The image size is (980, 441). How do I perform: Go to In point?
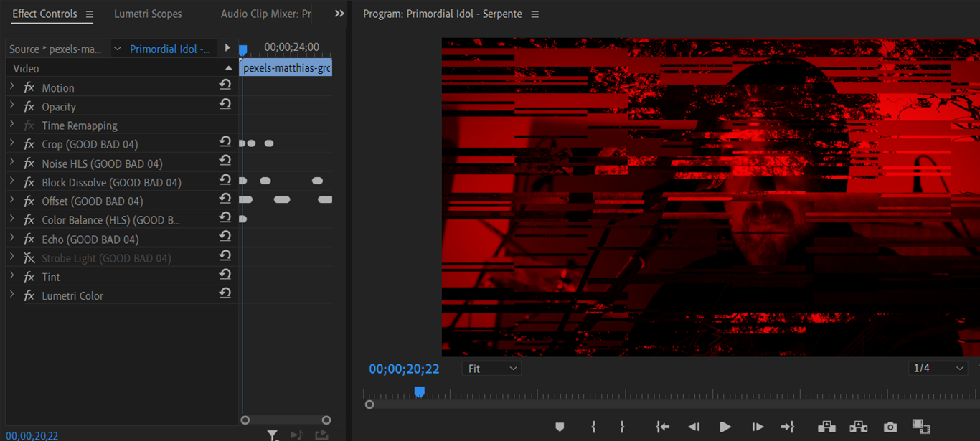click(662, 427)
